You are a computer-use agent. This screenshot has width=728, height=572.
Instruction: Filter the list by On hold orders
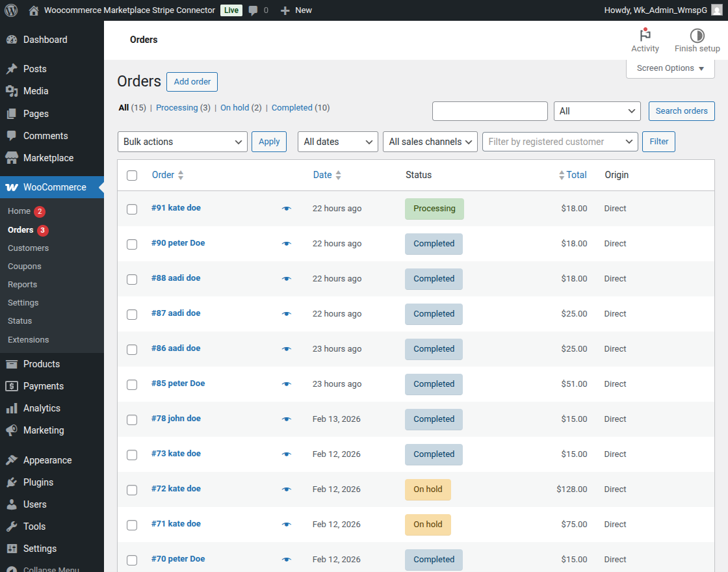pos(235,108)
